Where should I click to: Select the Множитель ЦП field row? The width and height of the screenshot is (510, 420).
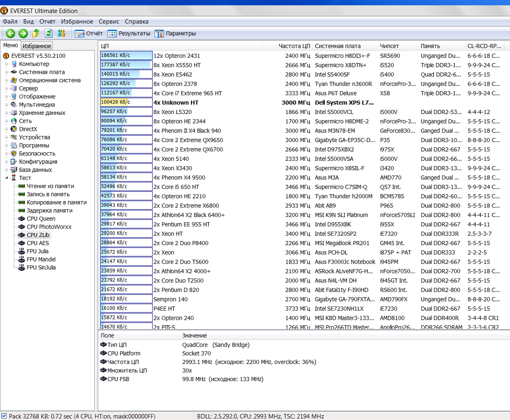point(304,370)
